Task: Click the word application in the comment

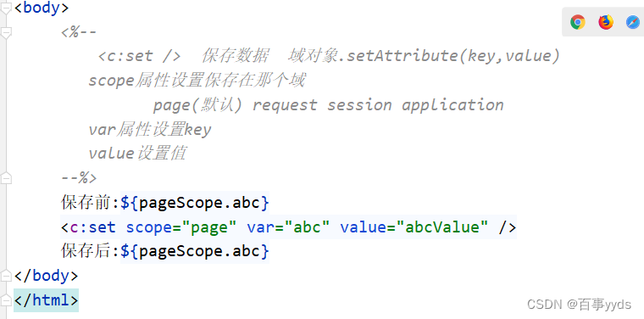Action: click(452, 105)
